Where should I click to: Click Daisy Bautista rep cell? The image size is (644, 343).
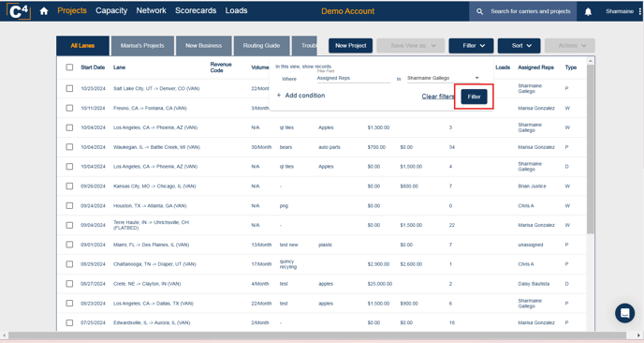(534, 284)
